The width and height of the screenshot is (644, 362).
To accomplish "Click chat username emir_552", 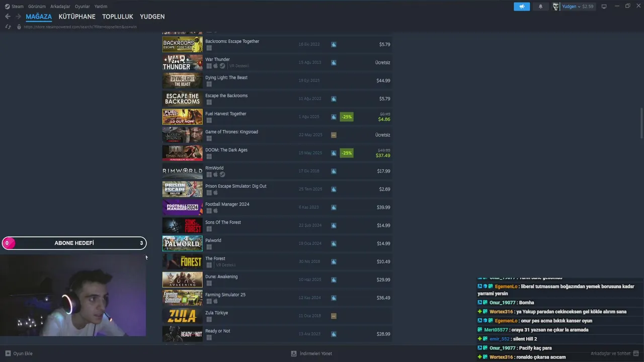I will click(x=500, y=339).
